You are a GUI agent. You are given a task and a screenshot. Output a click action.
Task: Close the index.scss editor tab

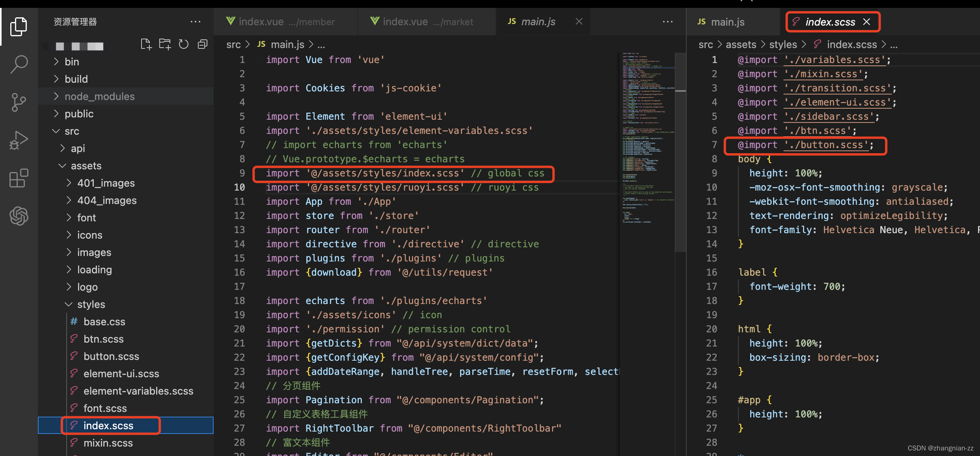[x=867, y=22]
